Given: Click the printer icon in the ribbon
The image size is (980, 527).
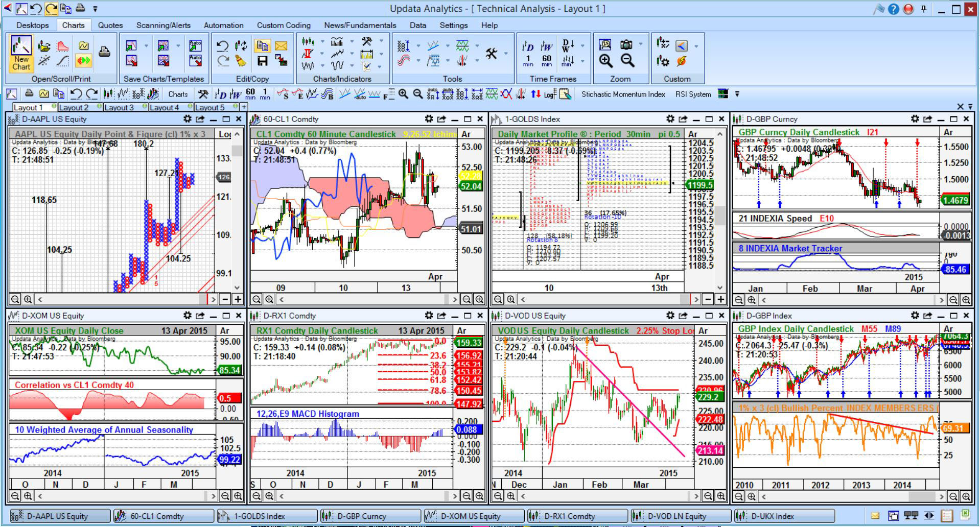Looking at the screenshot, I should [104, 52].
